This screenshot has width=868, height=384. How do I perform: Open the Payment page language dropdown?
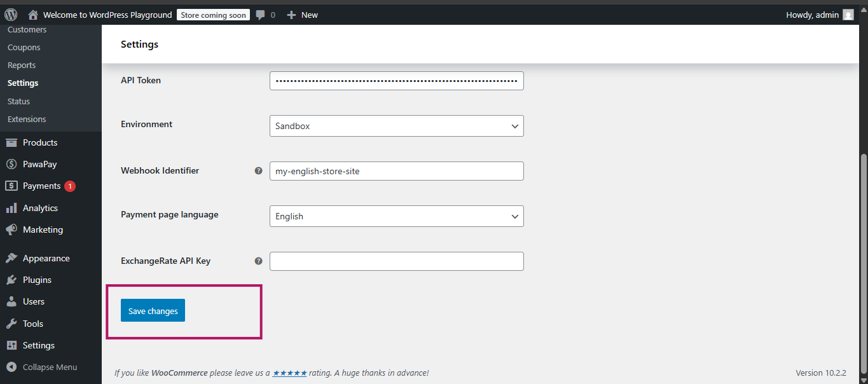click(x=396, y=216)
